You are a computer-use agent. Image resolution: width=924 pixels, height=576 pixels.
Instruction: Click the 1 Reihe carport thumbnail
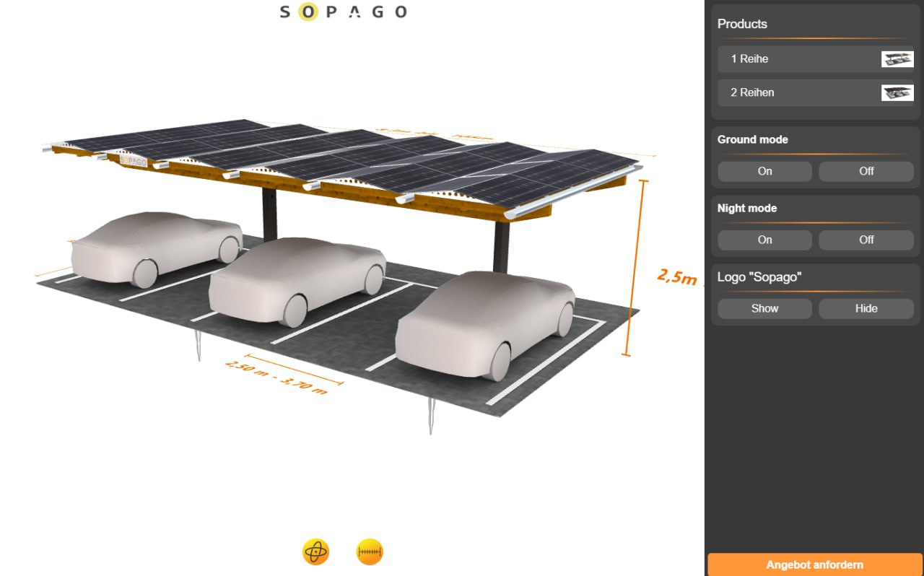897,59
